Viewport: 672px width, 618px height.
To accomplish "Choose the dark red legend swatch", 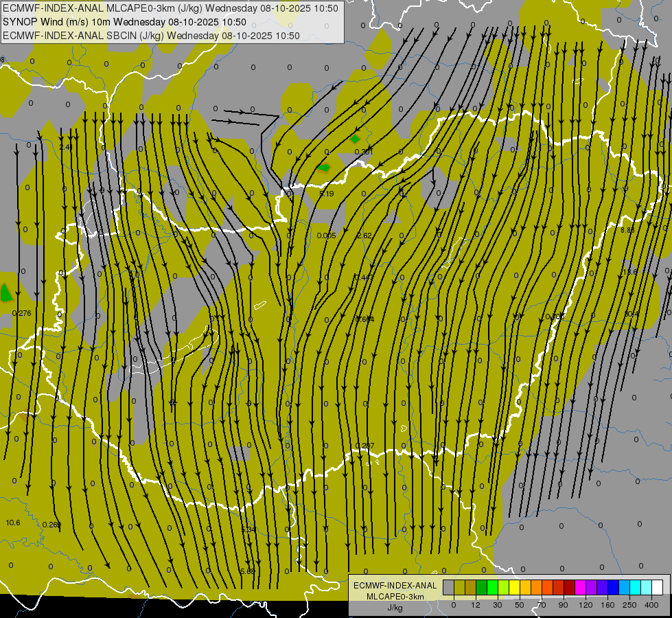I will coord(570,587).
